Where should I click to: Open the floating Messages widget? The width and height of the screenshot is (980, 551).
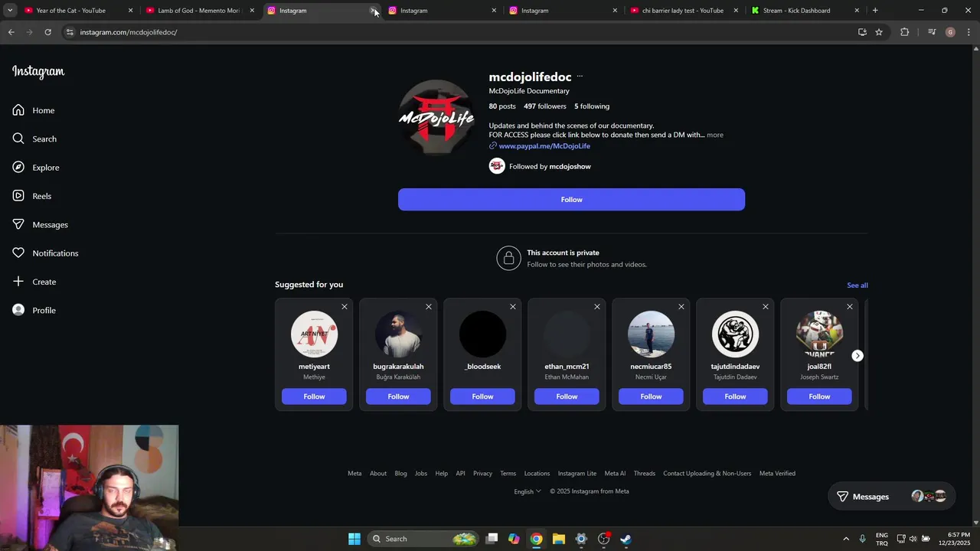891,497
